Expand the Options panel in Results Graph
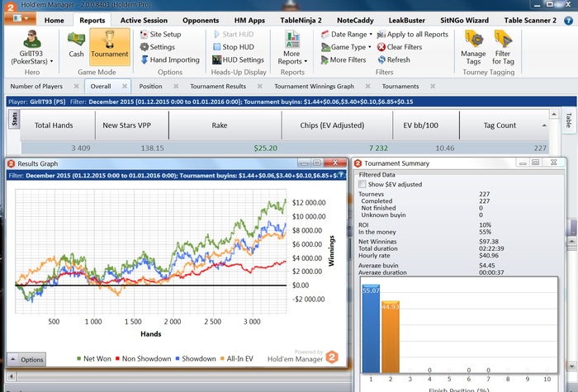 (26, 360)
